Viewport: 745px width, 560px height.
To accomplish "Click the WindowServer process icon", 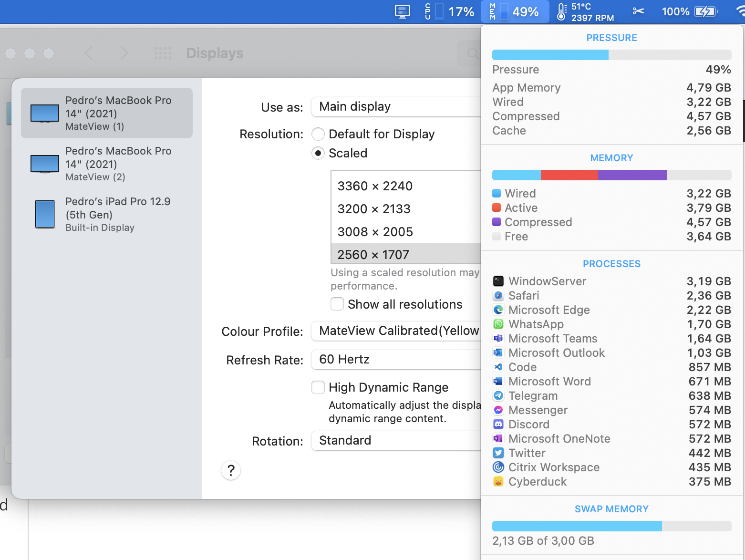I will point(498,281).
